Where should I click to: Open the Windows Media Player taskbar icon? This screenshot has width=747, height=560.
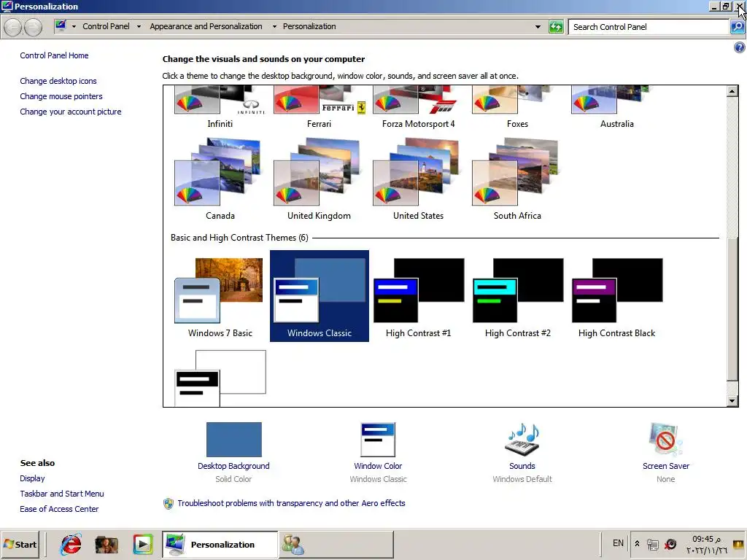pos(143,544)
